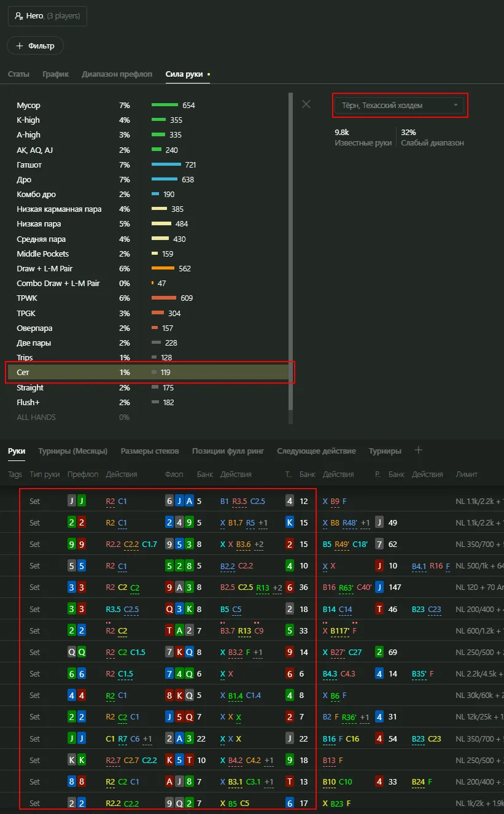Switch to Размеры стеков tab
Image resolution: width=504 pixels, height=814 pixels.
point(150,451)
